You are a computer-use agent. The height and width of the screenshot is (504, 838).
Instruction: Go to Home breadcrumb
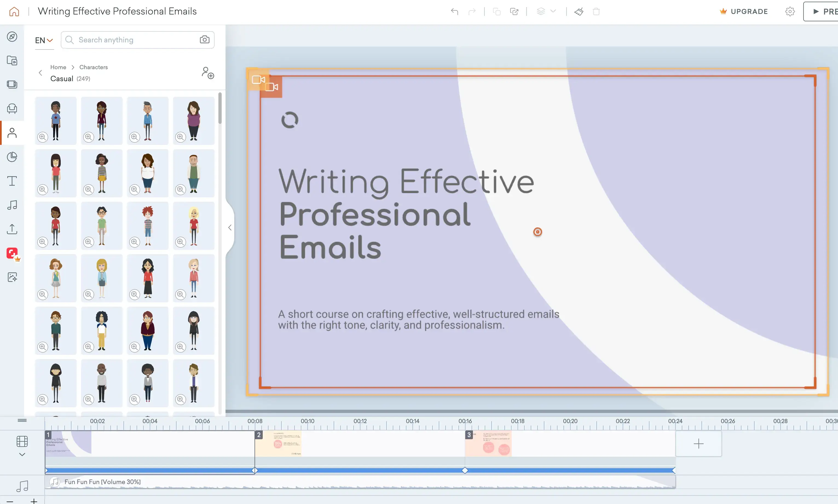point(58,67)
